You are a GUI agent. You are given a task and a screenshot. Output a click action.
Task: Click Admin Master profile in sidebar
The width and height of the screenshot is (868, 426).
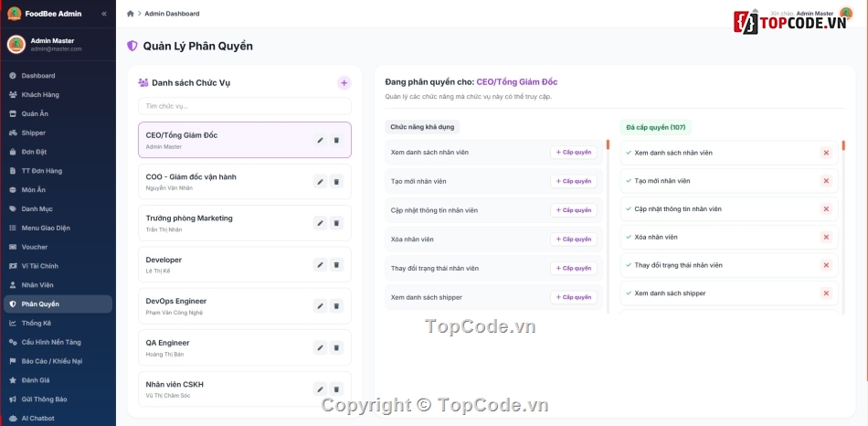click(58, 44)
